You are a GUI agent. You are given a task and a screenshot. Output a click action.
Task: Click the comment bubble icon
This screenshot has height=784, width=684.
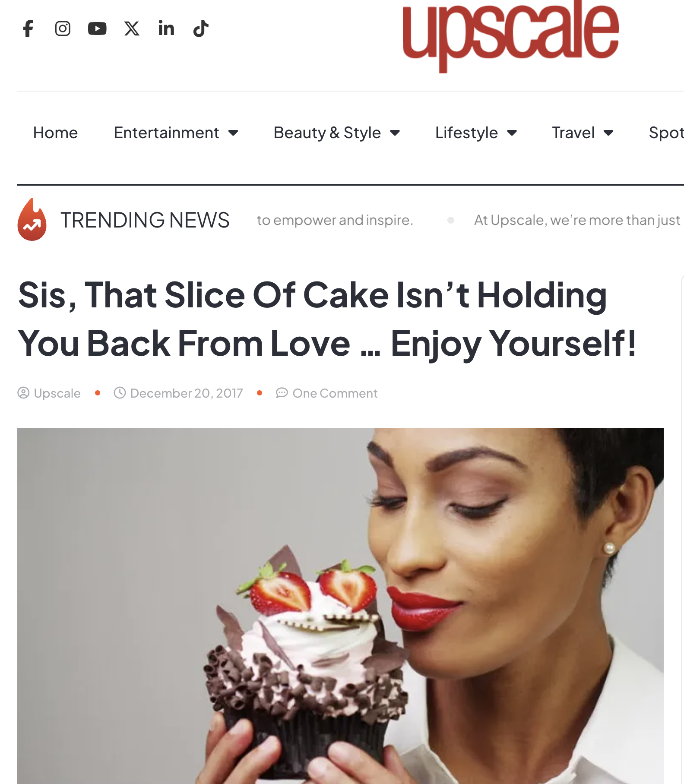click(282, 393)
